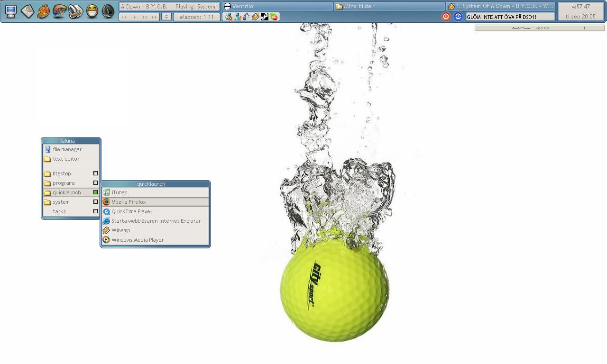Click the Steam tray icon
This screenshot has height=364, width=607.
(265, 17)
